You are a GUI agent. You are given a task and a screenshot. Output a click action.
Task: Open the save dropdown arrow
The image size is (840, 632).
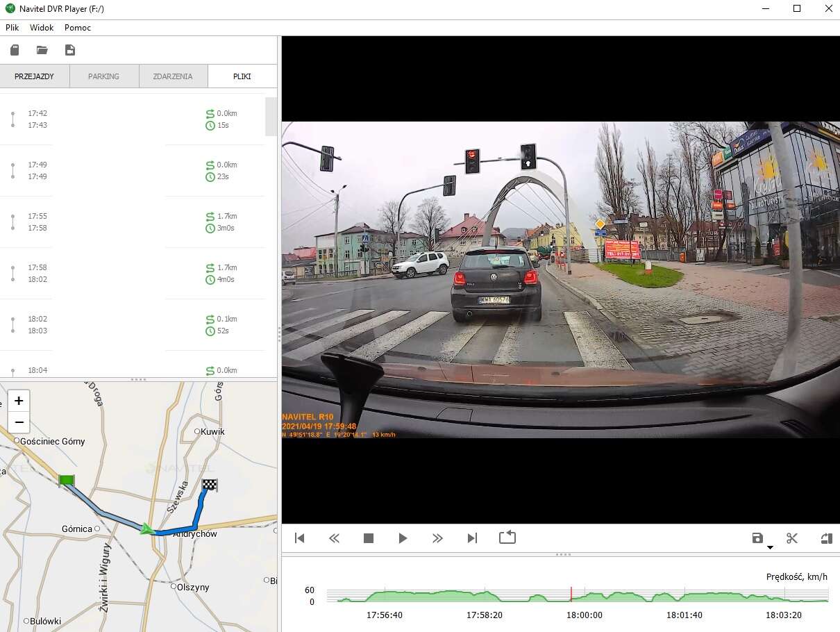click(770, 547)
